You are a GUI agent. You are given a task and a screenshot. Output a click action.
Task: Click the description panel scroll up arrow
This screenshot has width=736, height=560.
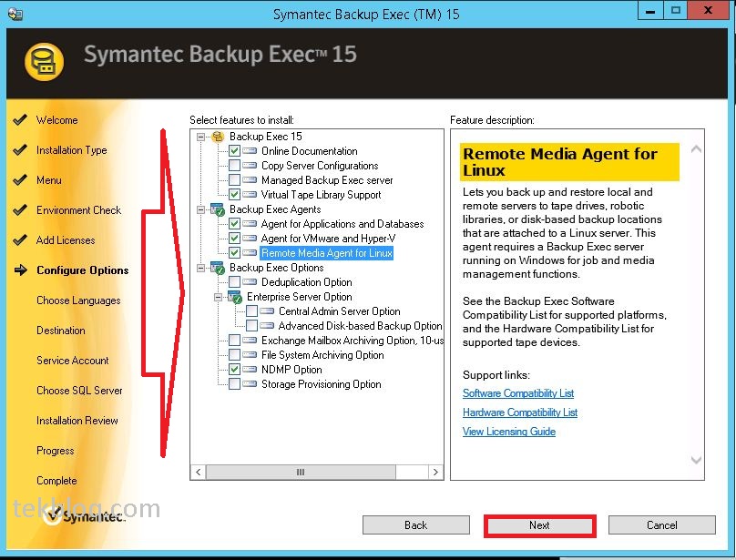[696, 149]
